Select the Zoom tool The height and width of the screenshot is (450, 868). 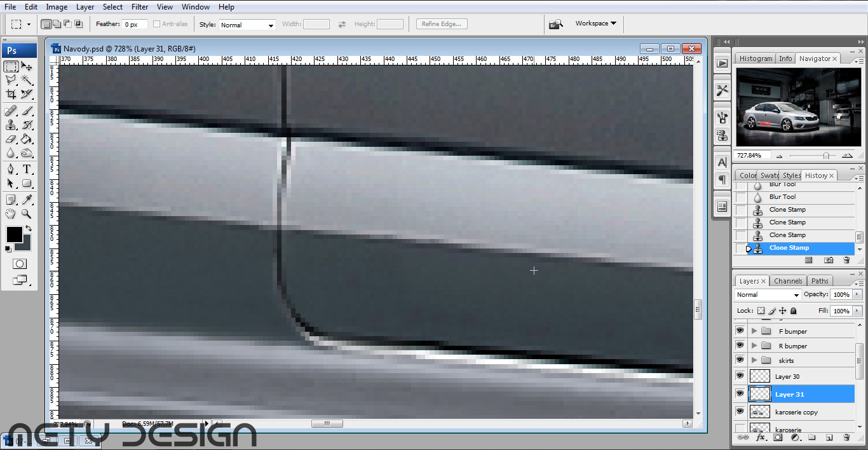coord(27,214)
